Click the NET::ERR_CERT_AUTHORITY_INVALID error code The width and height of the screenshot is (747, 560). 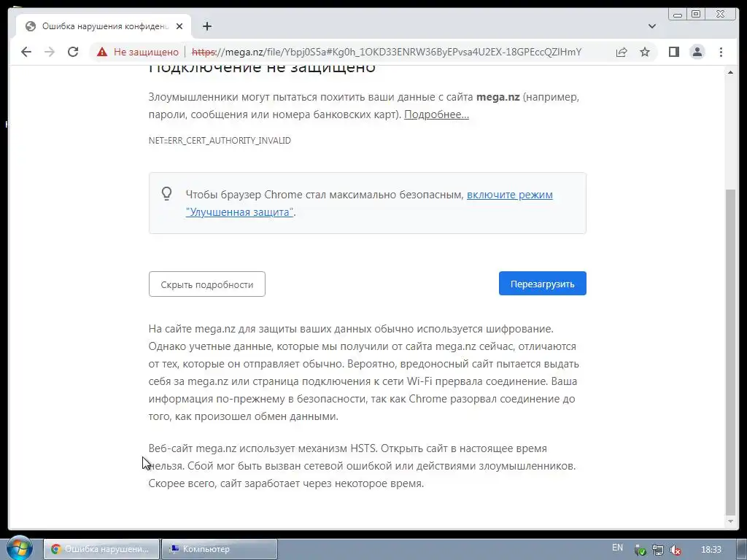pos(220,141)
